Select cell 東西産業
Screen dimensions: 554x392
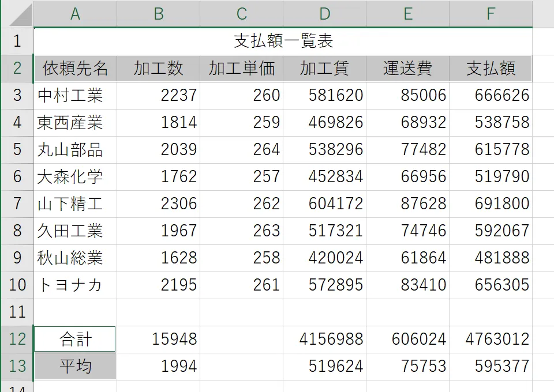pyautogui.click(x=75, y=123)
